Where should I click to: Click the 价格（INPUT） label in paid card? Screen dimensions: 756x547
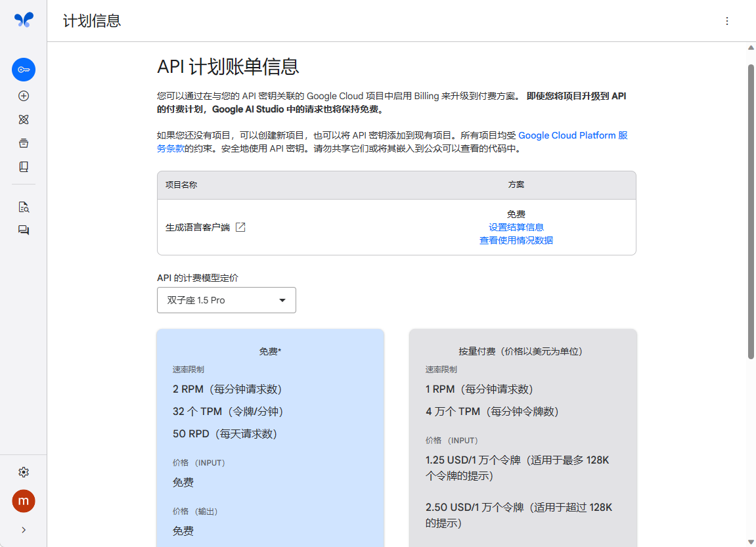tap(452, 441)
